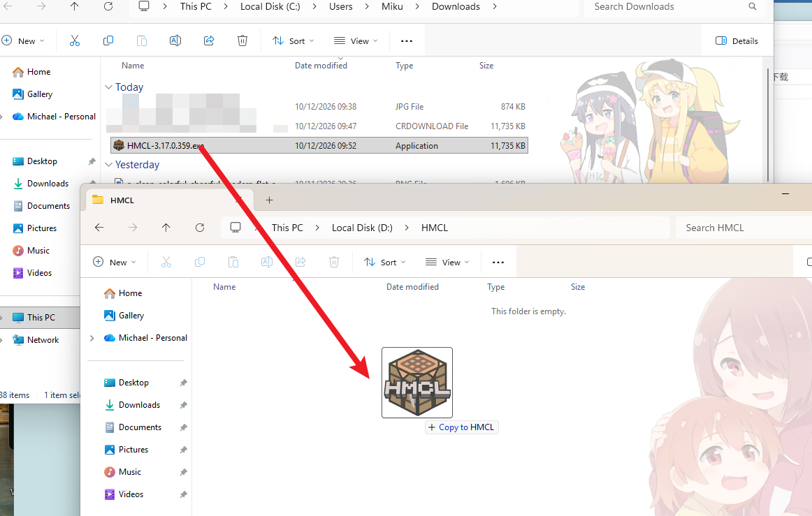Viewport: 812px width, 516px height.
Task: Go up one level in HMCL window
Action: (166, 228)
